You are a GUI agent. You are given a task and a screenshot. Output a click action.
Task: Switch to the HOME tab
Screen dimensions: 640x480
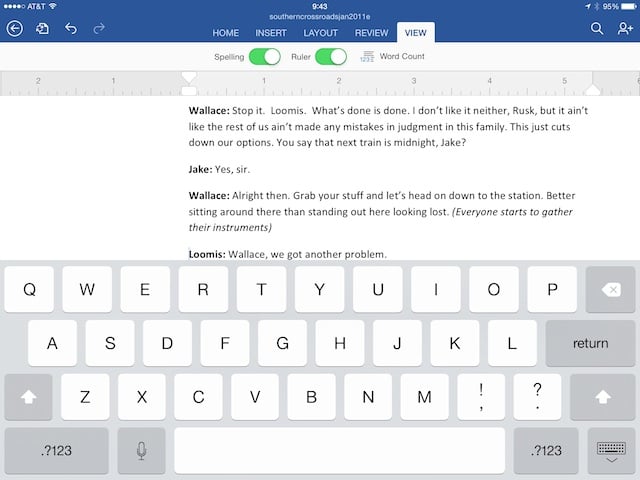225,33
